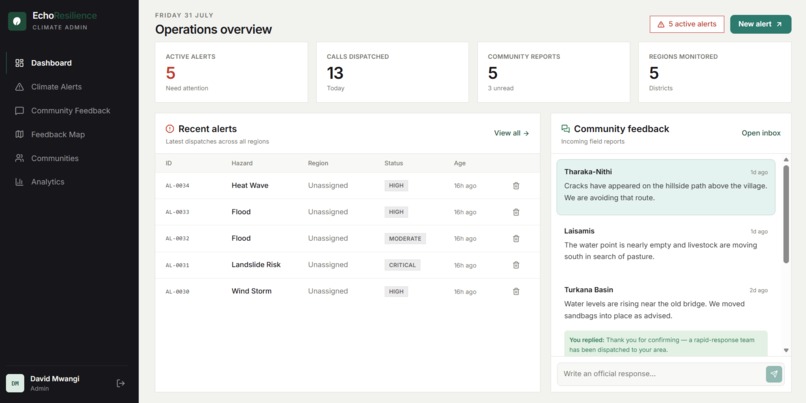Click the Heat Wave hazard cell
The image size is (806, 403).
coord(250,186)
